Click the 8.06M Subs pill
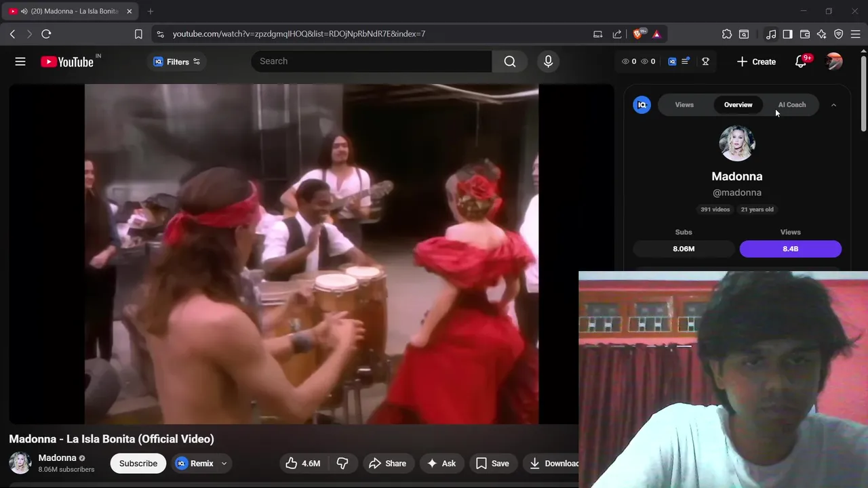The height and width of the screenshot is (488, 868). [684, 249]
